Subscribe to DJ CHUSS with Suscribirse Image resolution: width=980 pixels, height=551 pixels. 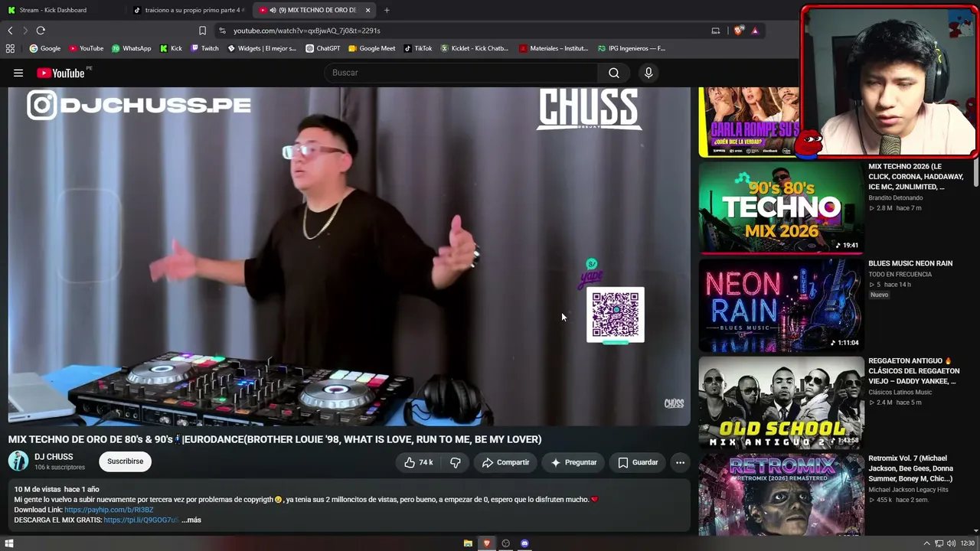(125, 461)
